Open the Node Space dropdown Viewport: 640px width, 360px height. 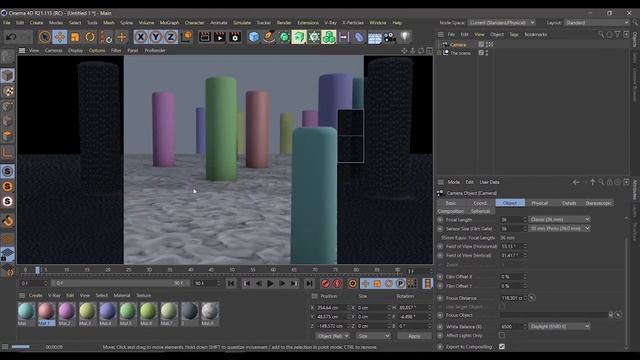tap(502, 23)
